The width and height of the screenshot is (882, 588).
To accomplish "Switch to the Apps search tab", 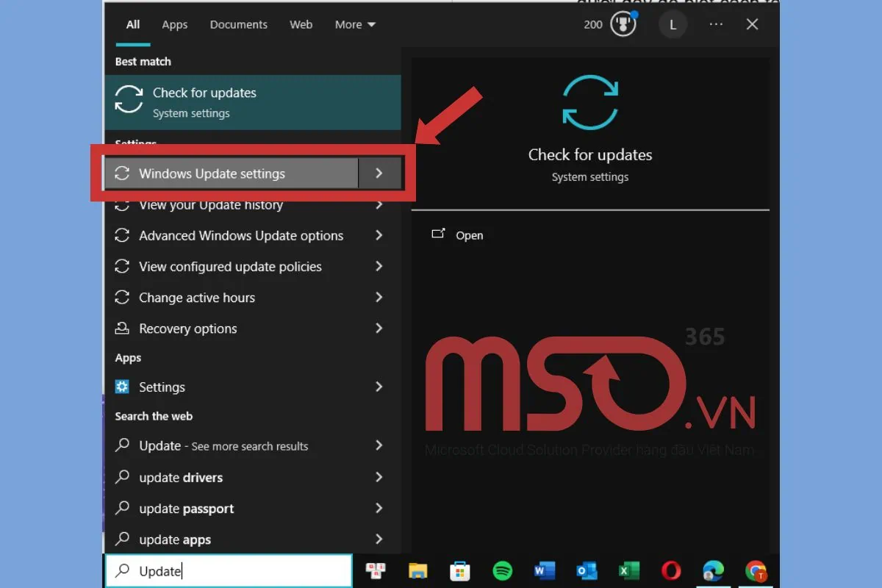I will (175, 24).
